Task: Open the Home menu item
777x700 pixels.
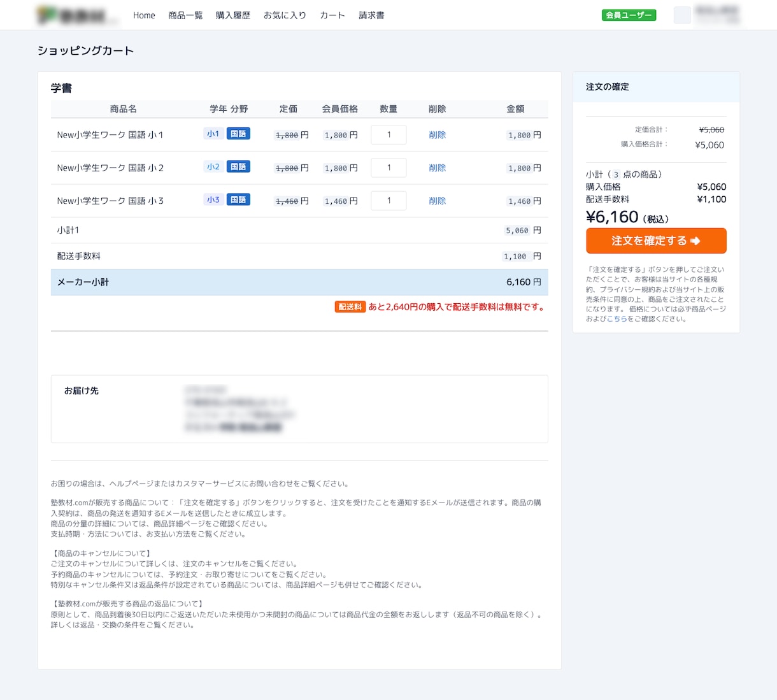Action: pos(144,15)
